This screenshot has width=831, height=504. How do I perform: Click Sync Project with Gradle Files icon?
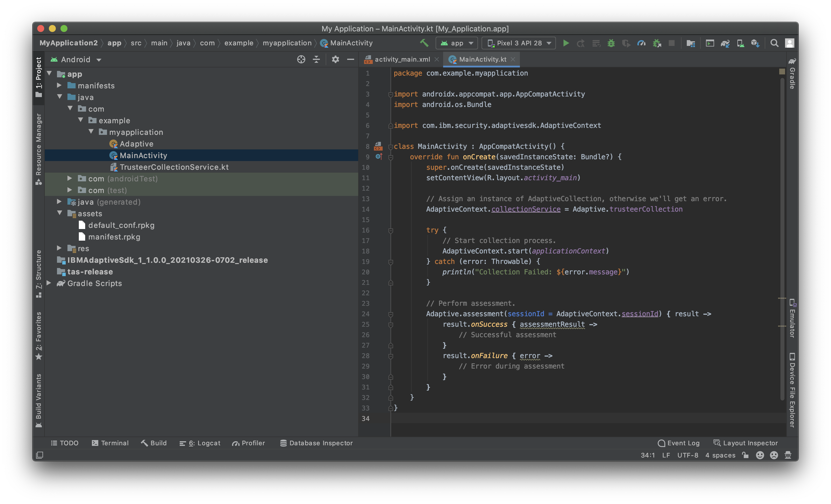tap(725, 43)
